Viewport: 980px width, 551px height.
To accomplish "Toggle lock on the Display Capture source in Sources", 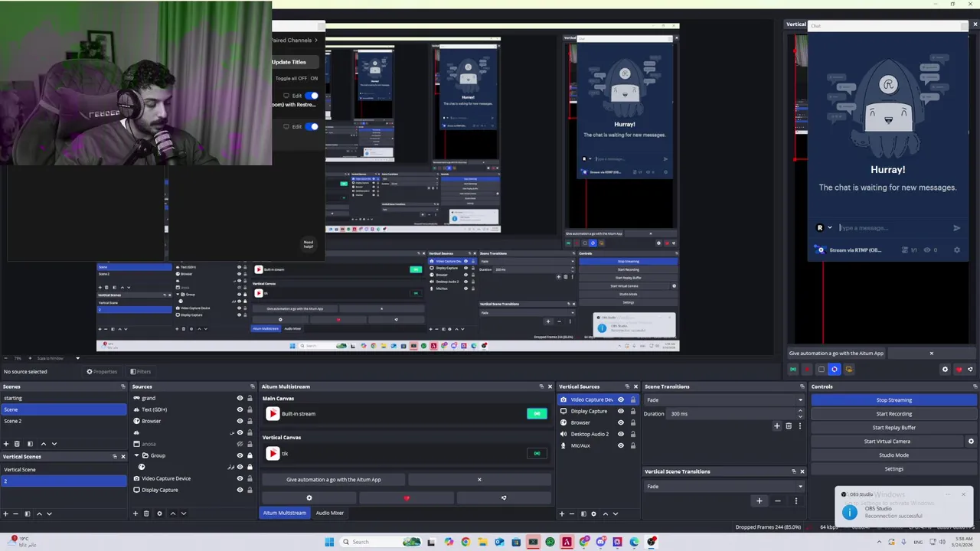I will (x=250, y=490).
